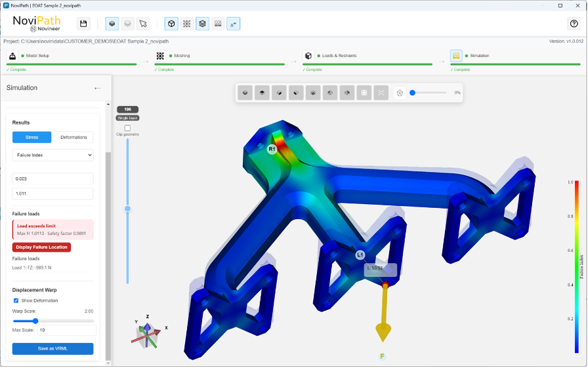Click the 'Load exceeds limit' warning text
This screenshot has height=368, width=588.
(36, 226)
